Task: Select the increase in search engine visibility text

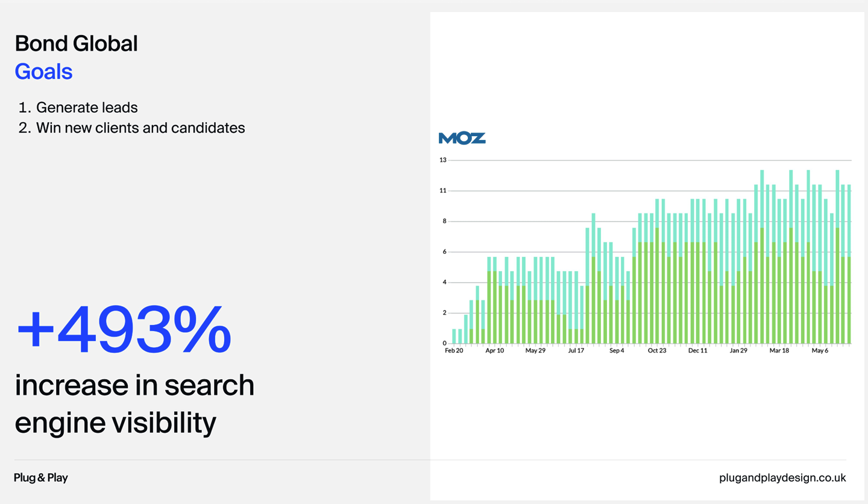Action: (134, 404)
